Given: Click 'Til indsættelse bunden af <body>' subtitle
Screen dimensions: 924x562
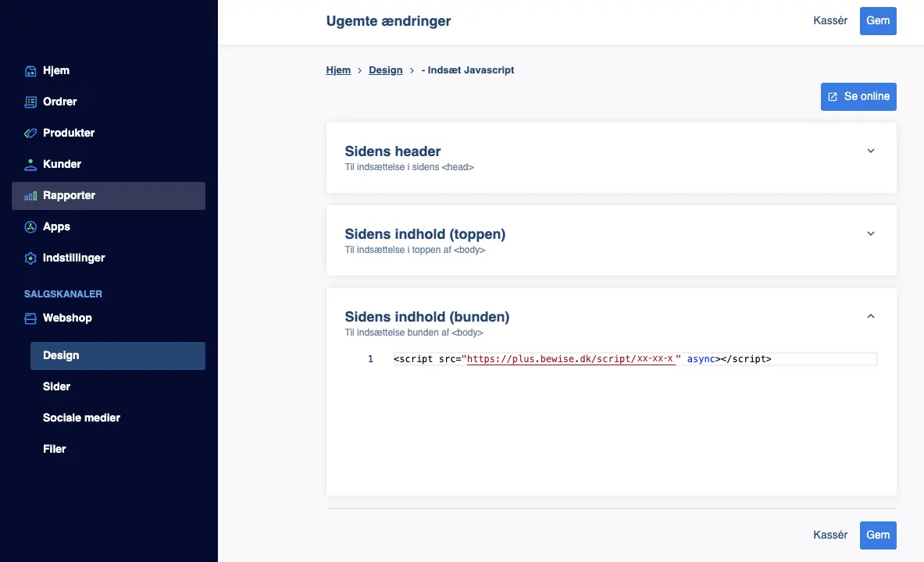Looking at the screenshot, I should [x=414, y=333].
